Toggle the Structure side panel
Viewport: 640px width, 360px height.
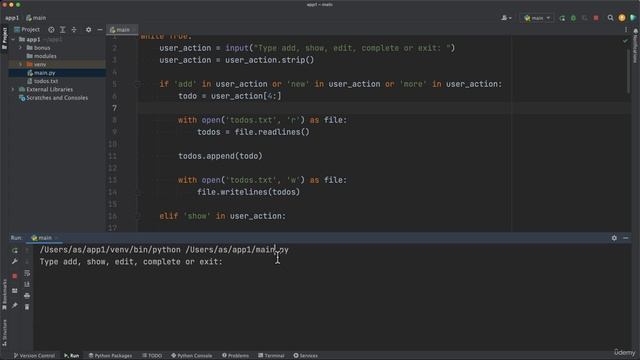4,333
